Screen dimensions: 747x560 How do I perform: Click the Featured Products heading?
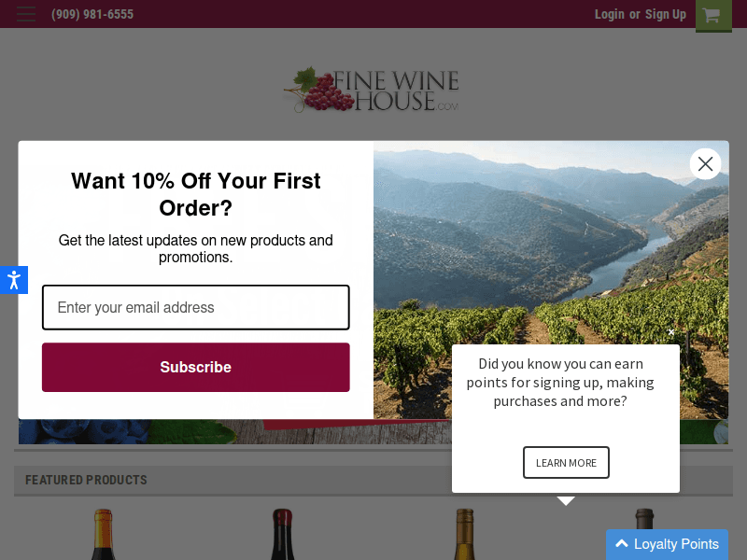pyautogui.click(x=86, y=480)
